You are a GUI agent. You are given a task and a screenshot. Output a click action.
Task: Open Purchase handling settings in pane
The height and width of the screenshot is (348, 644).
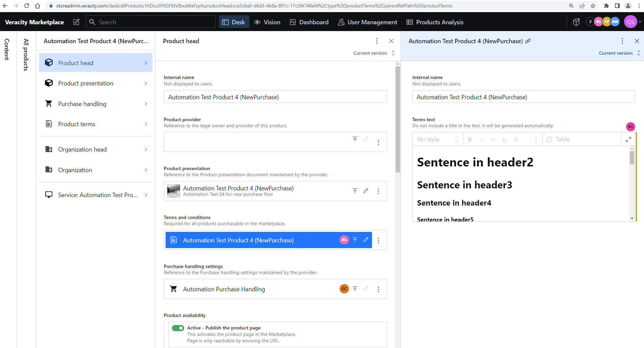click(355, 289)
